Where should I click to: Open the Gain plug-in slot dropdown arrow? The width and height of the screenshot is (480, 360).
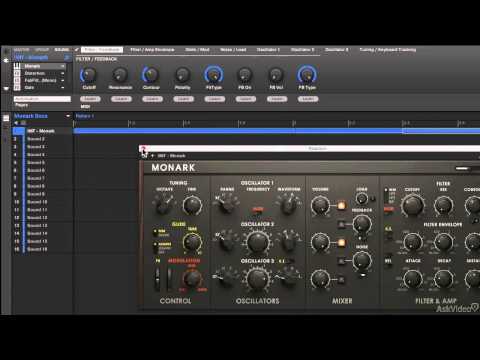pyautogui.click(x=63, y=88)
